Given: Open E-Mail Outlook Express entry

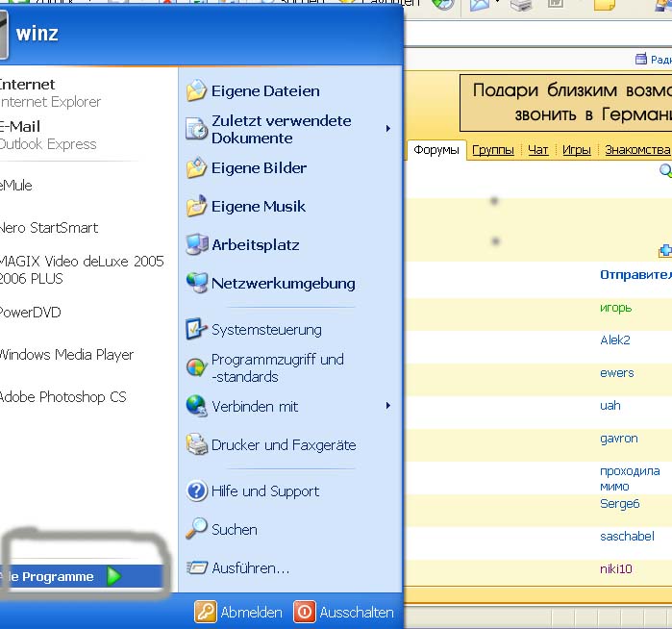Looking at the screenshot, I should pyautogui.click(x=48, y=135).
